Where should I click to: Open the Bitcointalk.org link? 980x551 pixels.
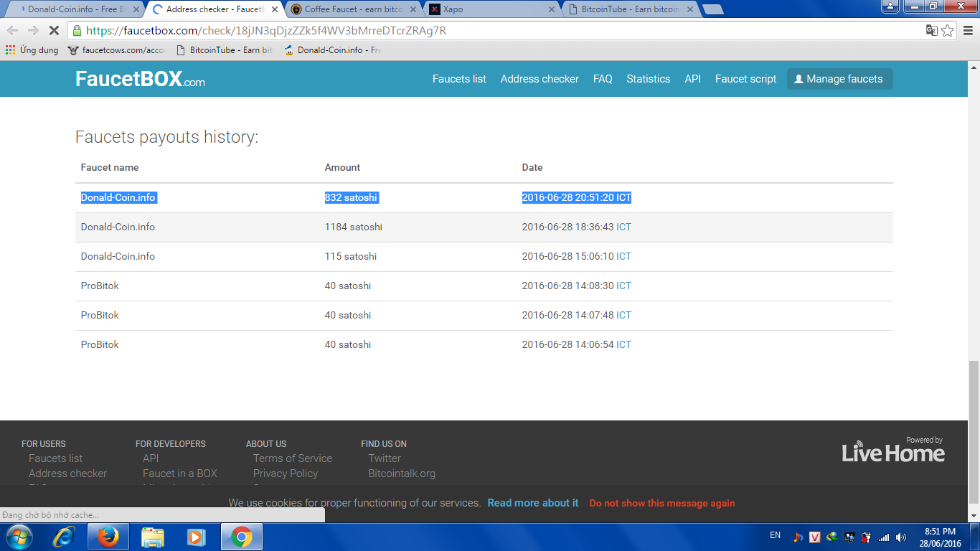pyautogui.click(x=402, y=474)
